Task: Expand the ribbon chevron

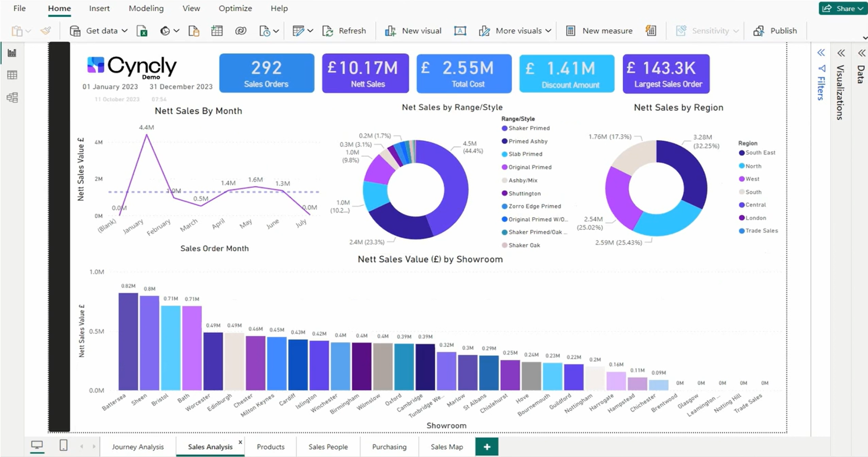Action: pyautogui.click(x=864, y=38)
